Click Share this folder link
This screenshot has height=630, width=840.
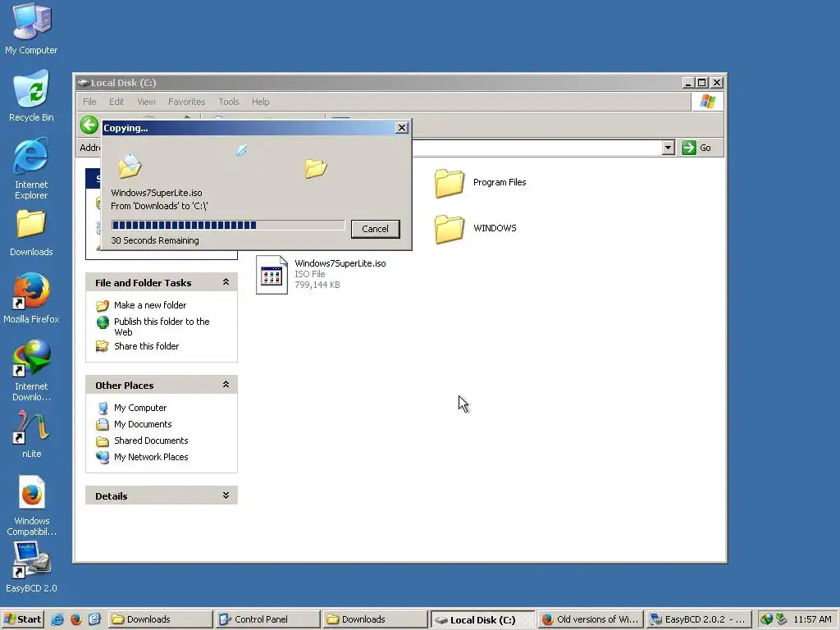click(x=146, y=346)
